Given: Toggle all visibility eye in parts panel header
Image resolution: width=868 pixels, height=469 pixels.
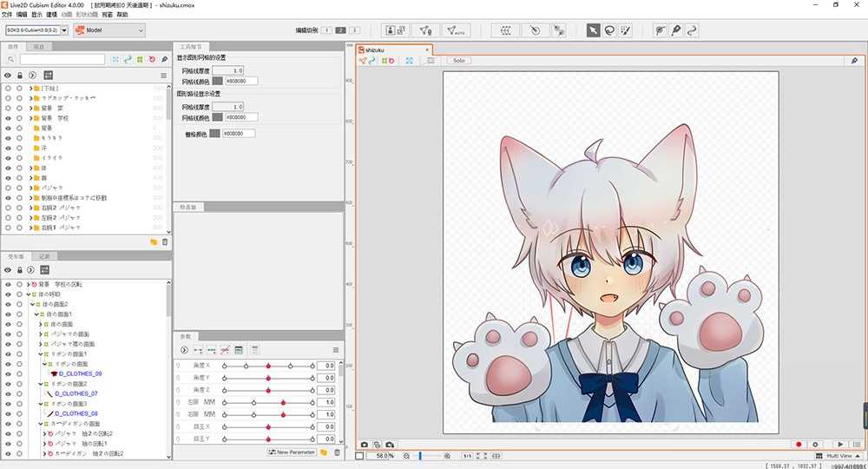Looking at the screenshot, I should 8,76.
